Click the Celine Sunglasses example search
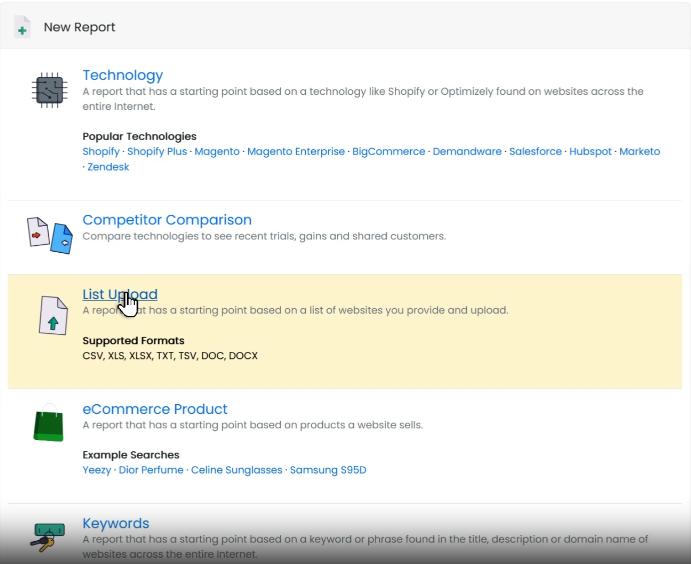This screenshot has height=564, width=691. coord(237,470)
